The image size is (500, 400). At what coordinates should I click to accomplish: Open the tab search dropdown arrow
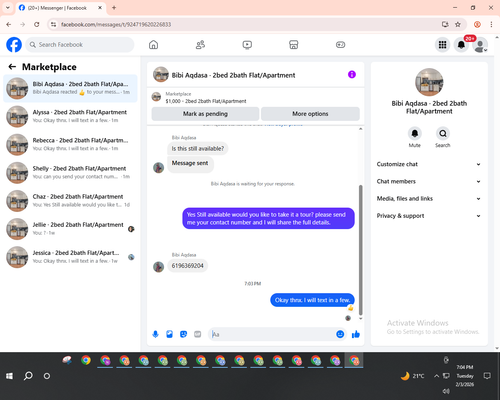[x=7, y=8]
